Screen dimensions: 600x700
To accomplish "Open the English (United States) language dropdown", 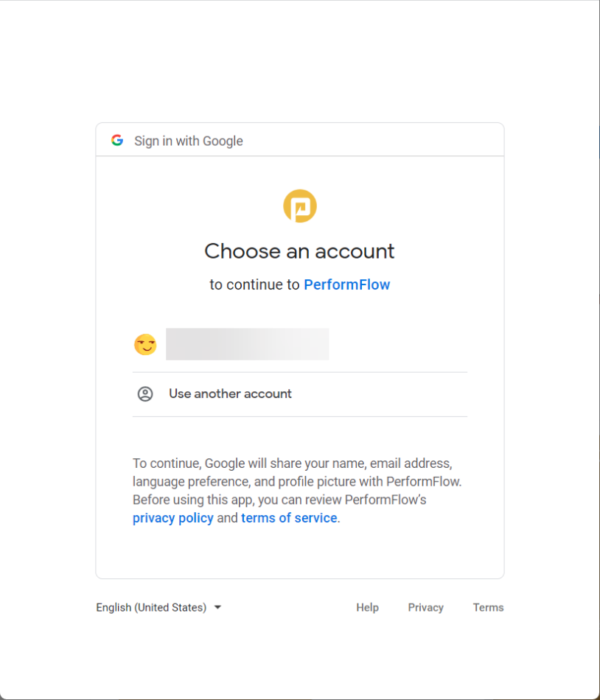I will (150, 607).
